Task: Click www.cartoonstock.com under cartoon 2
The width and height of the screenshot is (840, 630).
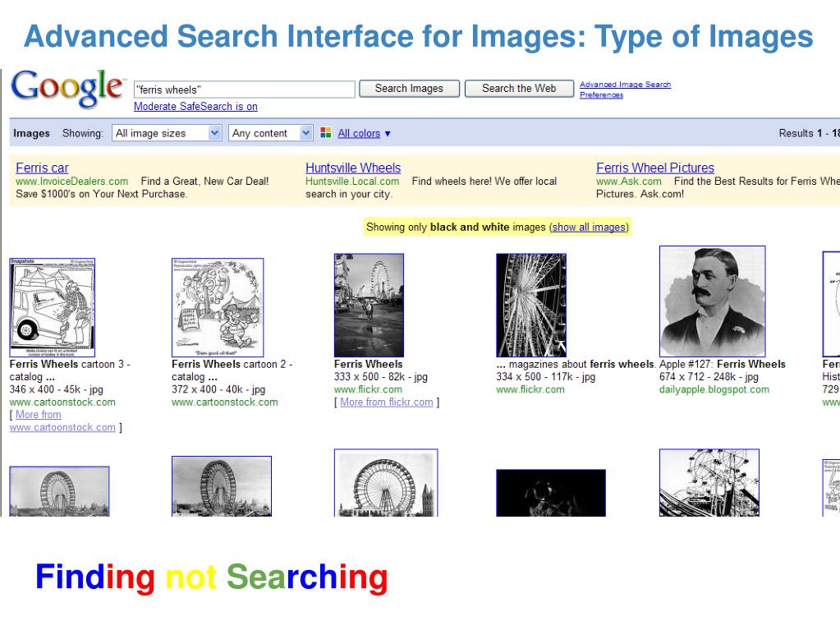Action: tap(224, 402)
